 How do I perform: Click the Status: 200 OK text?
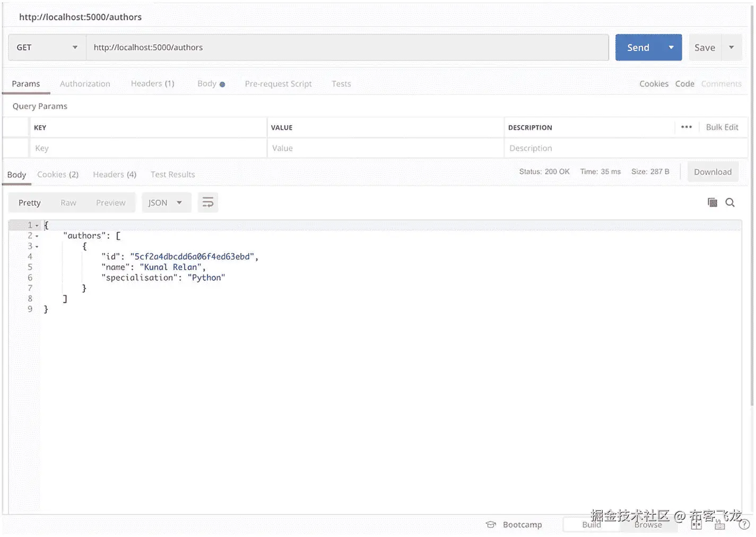pos(544,171)
